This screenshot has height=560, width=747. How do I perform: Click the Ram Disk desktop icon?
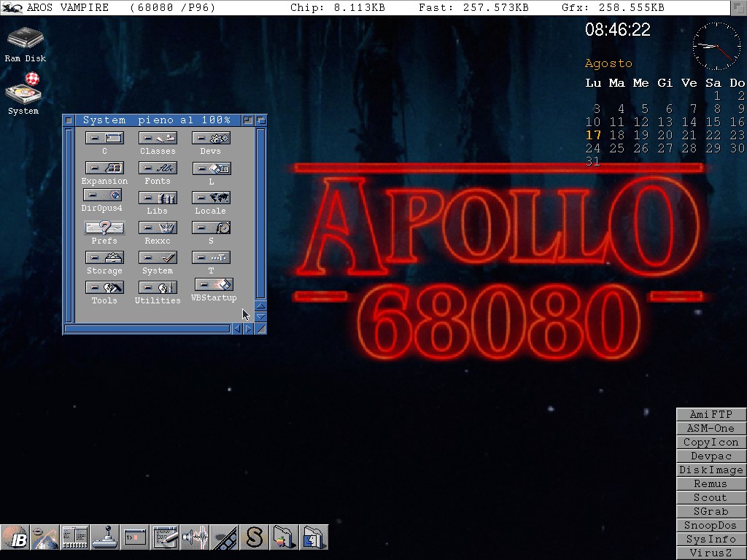click(x=25, y=39)
